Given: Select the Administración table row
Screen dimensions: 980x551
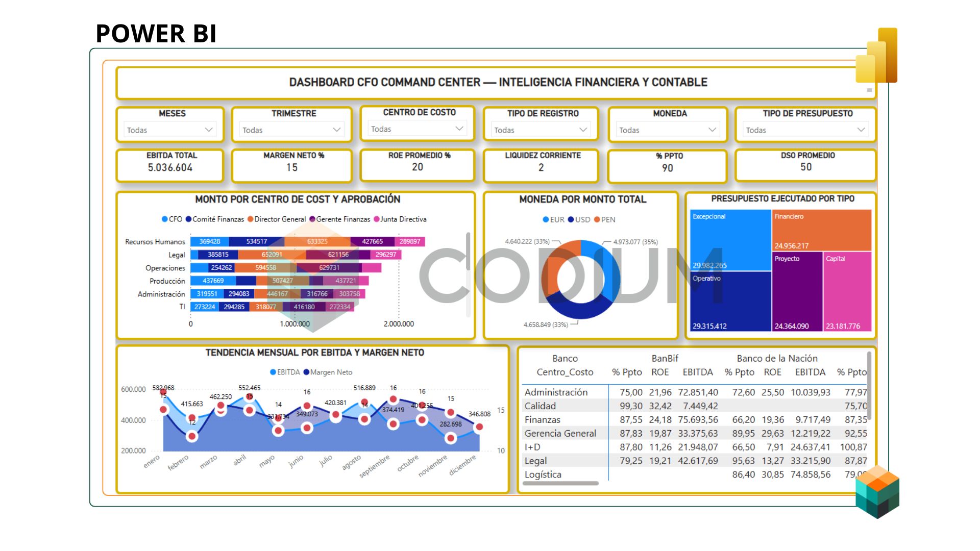Looking at the screenshot, I should [x=695, y=392].
